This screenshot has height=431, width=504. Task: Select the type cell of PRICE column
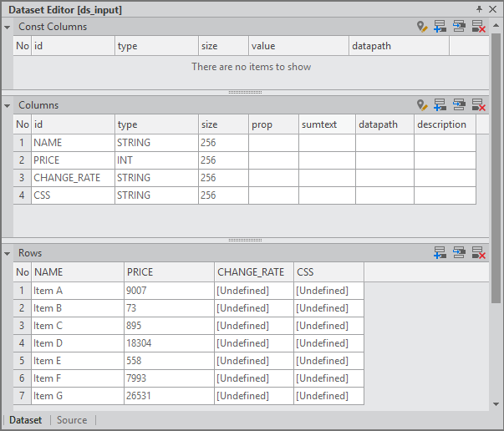click(156, 160)
